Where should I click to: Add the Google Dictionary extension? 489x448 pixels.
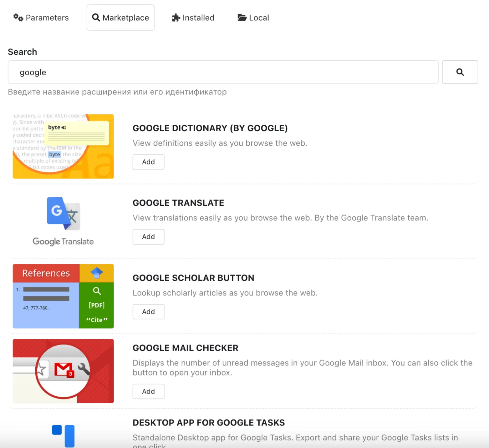pos(148,162)
